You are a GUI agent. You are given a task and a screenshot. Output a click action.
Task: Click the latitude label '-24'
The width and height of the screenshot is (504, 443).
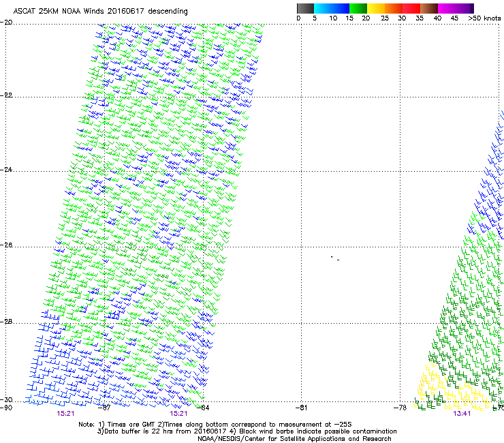(x=6, y=170)
